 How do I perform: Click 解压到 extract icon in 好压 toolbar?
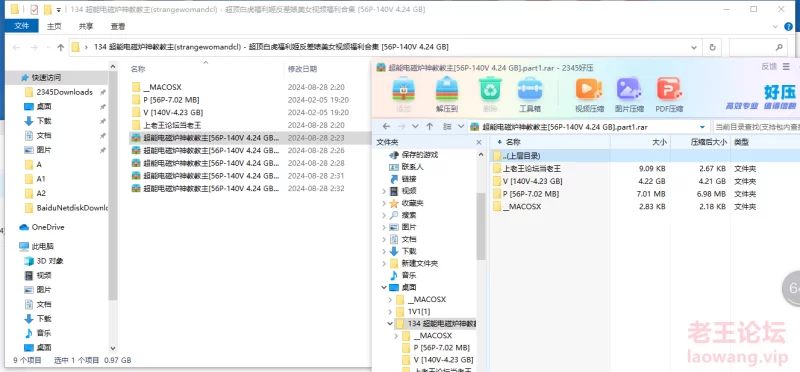pos(446,94)
